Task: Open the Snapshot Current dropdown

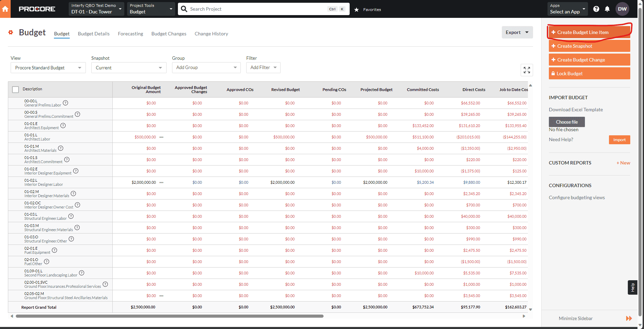Action: coord(128,67)
